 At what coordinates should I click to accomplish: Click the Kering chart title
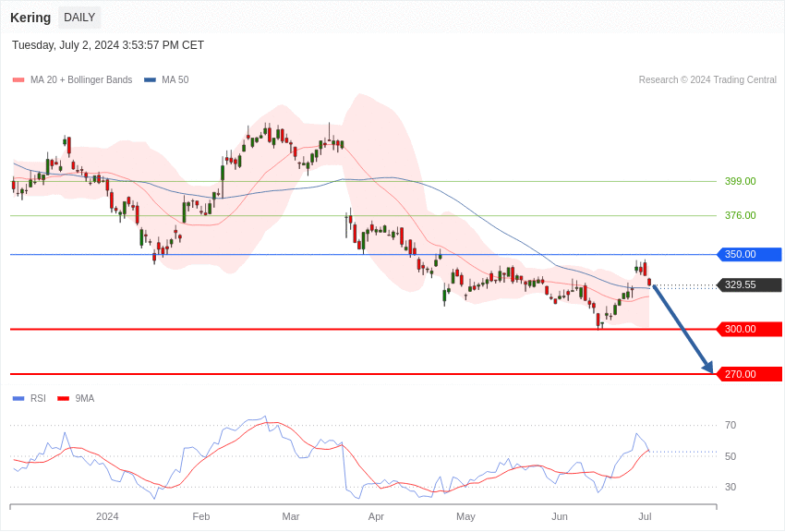[x=30, y=18]
